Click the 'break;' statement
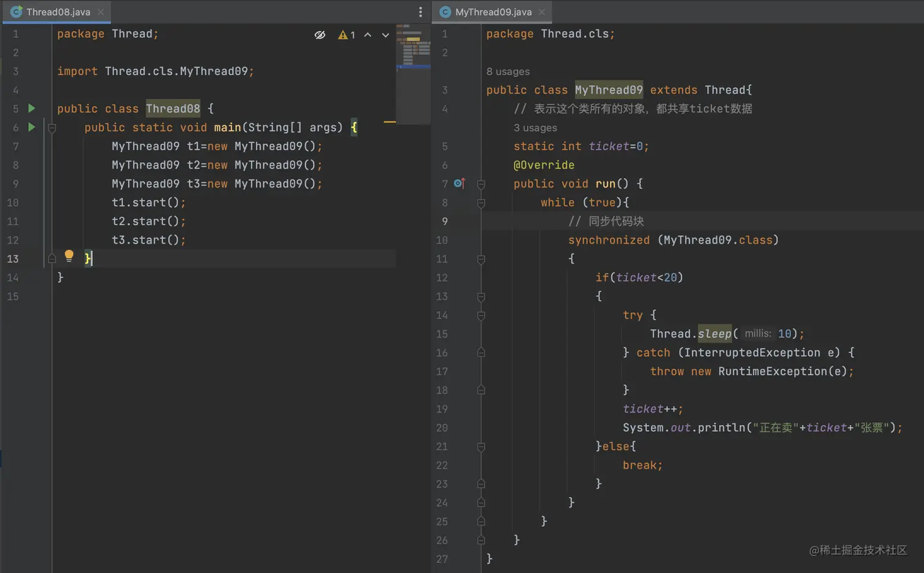This screenshot has height=573, width=924. (642, 465)
